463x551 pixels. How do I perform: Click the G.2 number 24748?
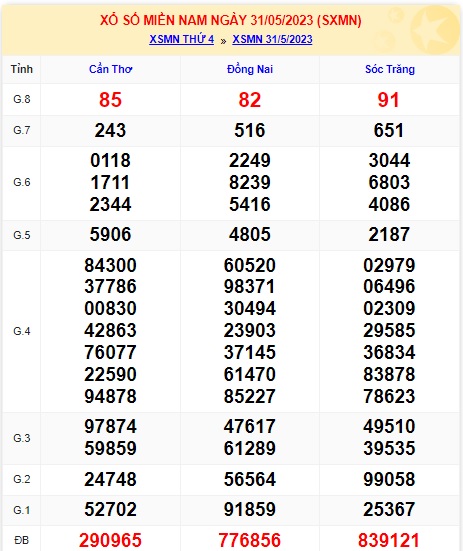110,479
